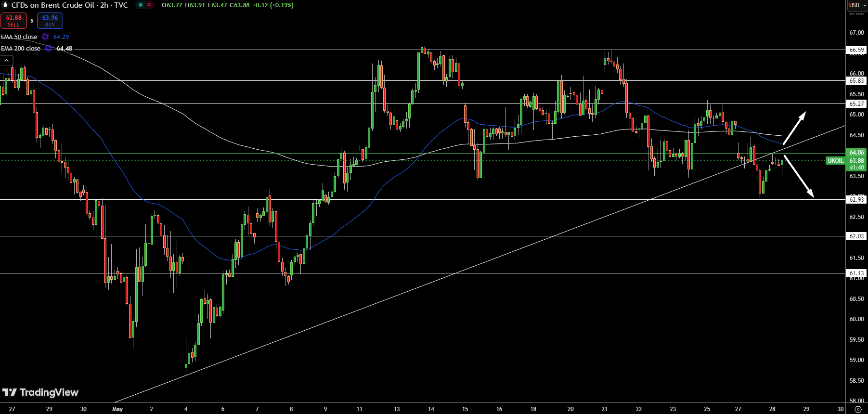This screenshot has height=414, width=868.
Task: Click the Brent Crude oil drop symbol icon
Action: coord(6,5)
